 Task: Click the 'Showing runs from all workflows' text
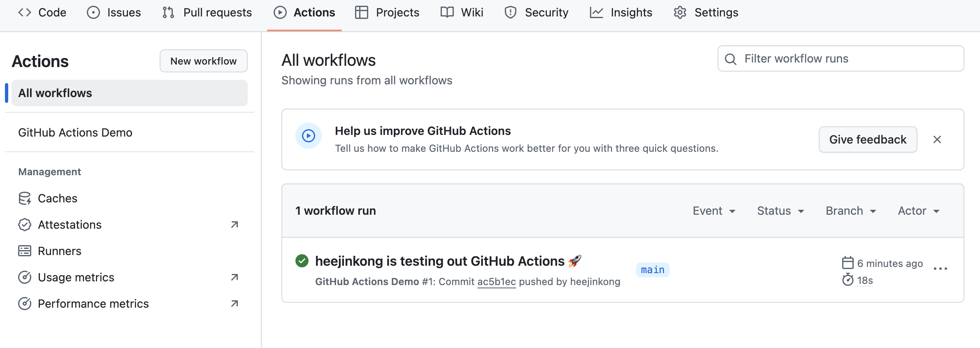pos(367,80)
